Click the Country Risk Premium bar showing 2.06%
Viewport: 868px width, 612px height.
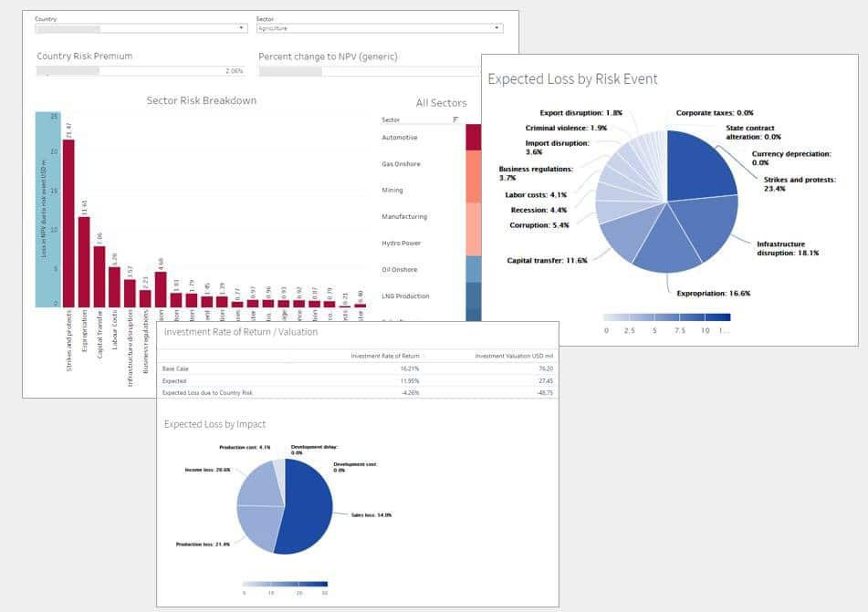[140, 71]
